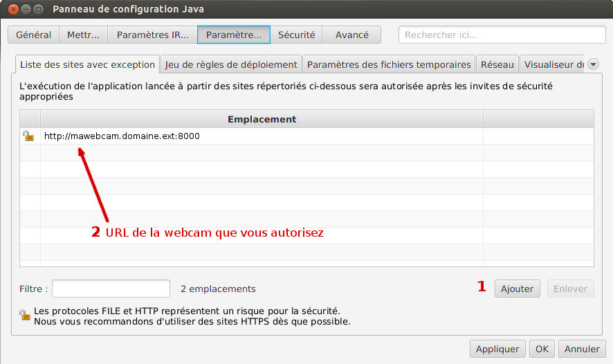This screenshot has height=364, width=613.
Task: Open the Général tab
Action: 34,35
